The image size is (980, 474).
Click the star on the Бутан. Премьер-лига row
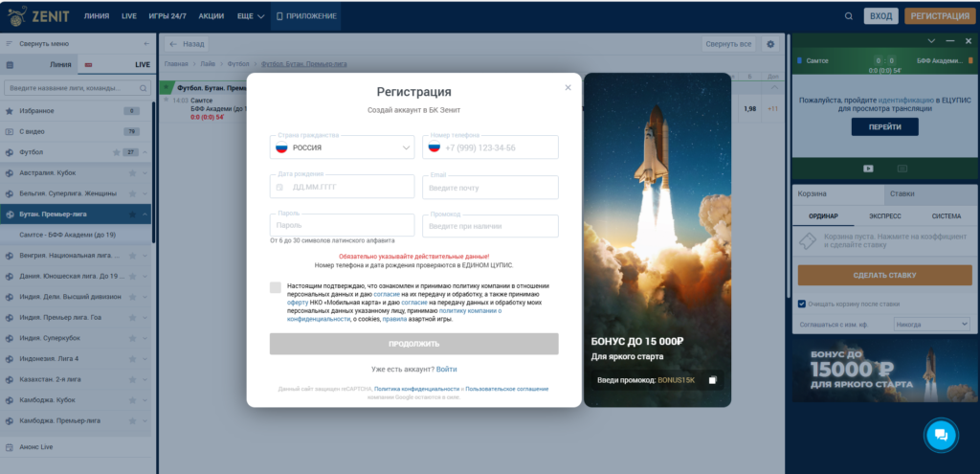pyautogui.click(x=132, y=214)
